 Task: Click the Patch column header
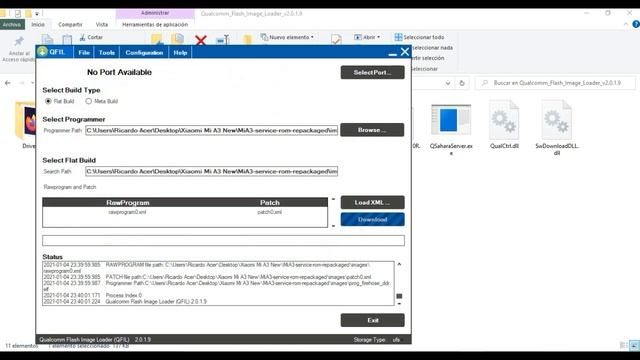click(270, 202)
